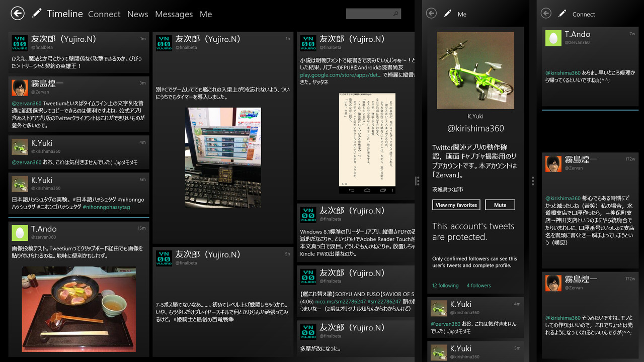Click the back arrow in the Connect panel
Image resolution: width=644 pixels, height=362 pixels.
(546, 14)
